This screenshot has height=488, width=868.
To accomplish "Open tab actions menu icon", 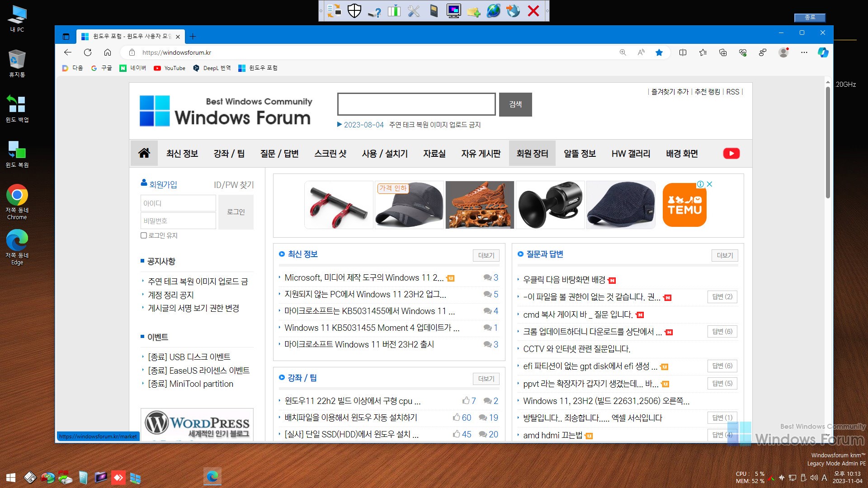I will coord(66,37).
